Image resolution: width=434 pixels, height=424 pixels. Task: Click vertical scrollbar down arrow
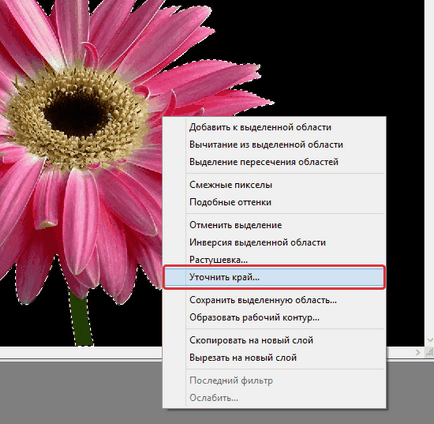pos(430,340)
